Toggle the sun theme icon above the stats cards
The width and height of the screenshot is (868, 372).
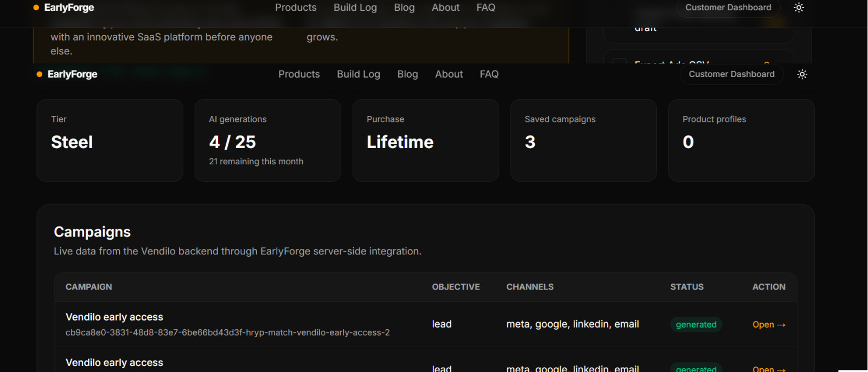(802, 74)
